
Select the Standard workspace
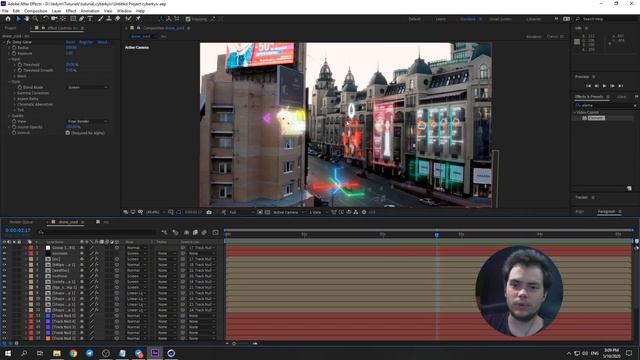(x=468, y=19)
